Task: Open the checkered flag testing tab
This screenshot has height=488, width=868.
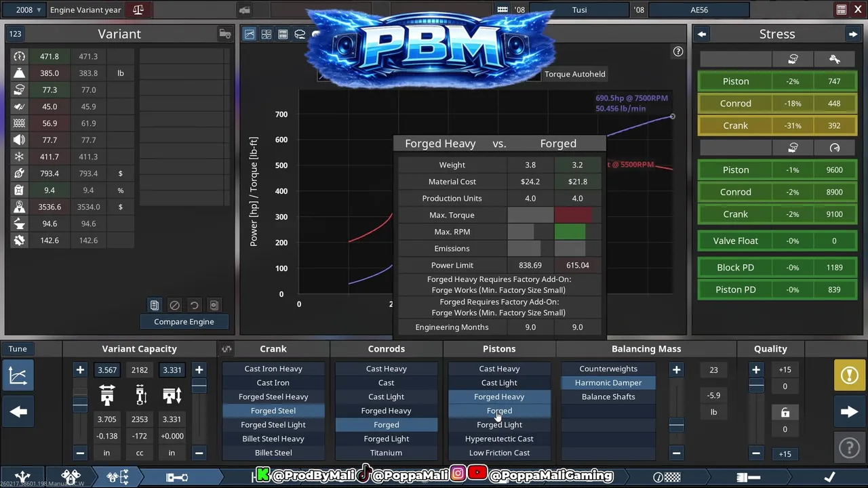Action: [x=667, y=477]
